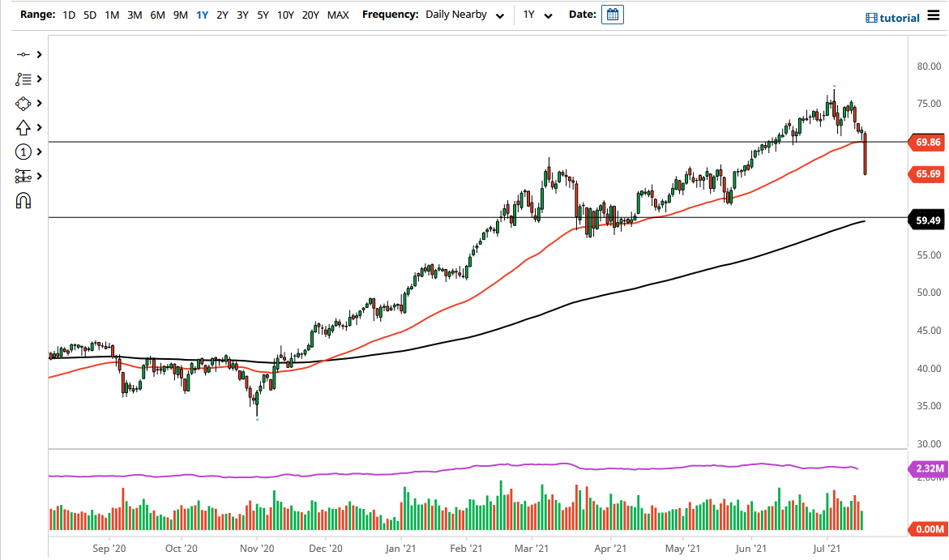Activate the MAX range option
This screenshot has height=560, width=949.
[x=338, y=14]
